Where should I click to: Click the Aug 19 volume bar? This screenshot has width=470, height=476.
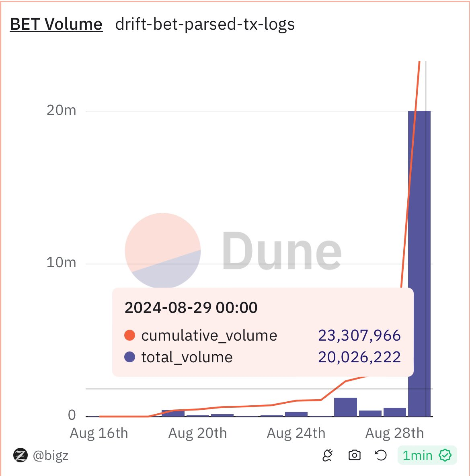point(173,413)
